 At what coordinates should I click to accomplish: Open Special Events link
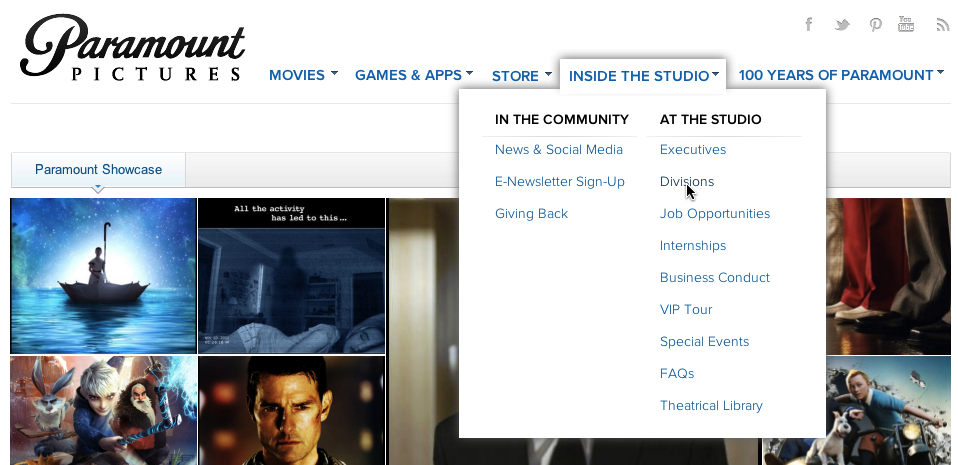pyautogui.click(x=704, y=342)
